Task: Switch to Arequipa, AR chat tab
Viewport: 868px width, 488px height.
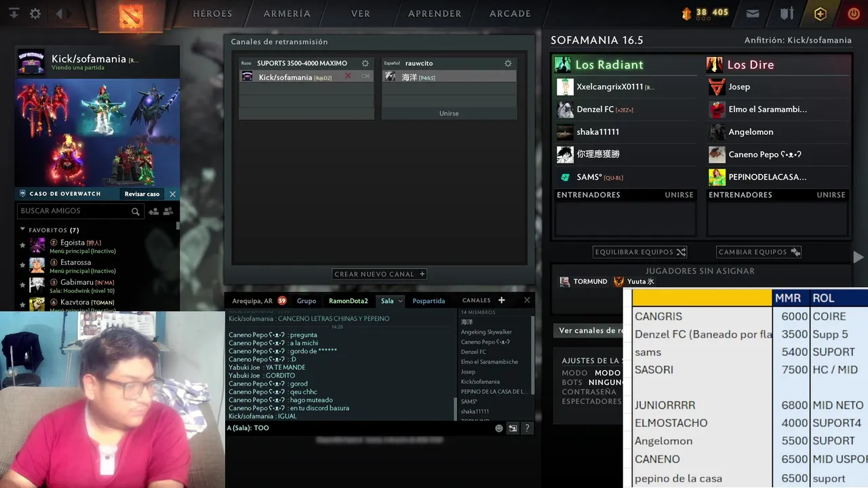Action: pyautogui.click(x=252, y=301)
